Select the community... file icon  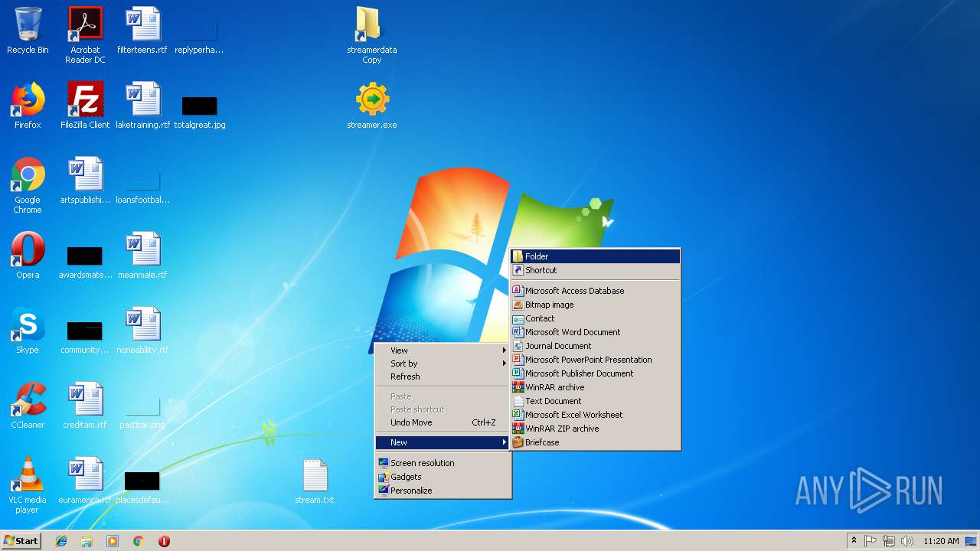pyautogui.click(x=85, y=337)
